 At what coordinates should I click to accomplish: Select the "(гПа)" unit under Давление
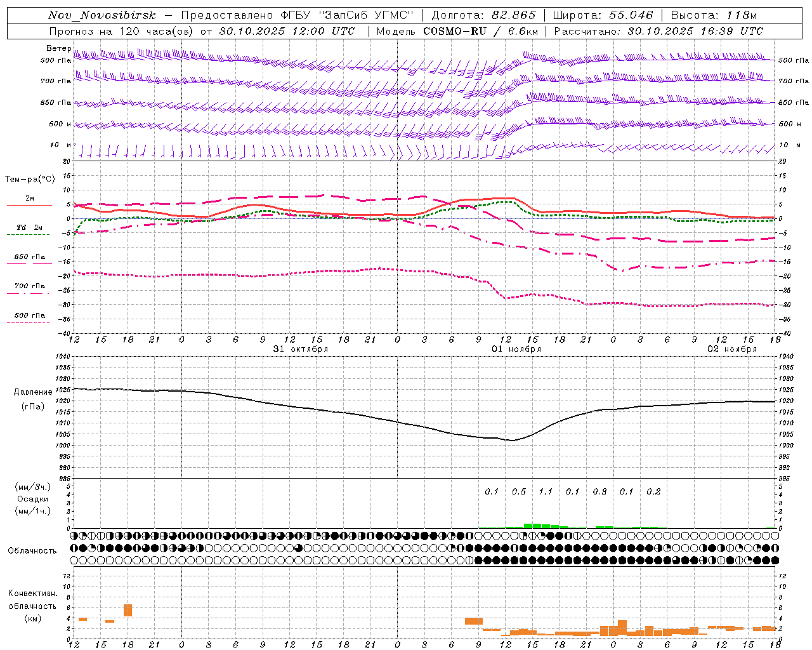click(33, 407)
